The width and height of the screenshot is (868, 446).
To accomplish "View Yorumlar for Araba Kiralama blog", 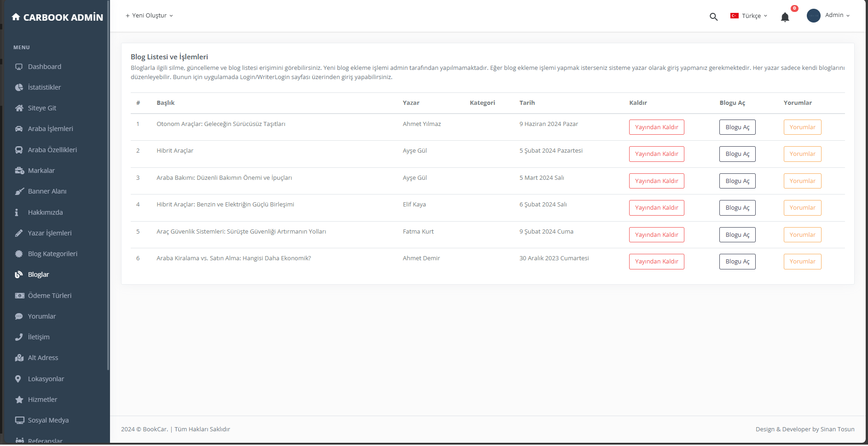I will 802,262.
